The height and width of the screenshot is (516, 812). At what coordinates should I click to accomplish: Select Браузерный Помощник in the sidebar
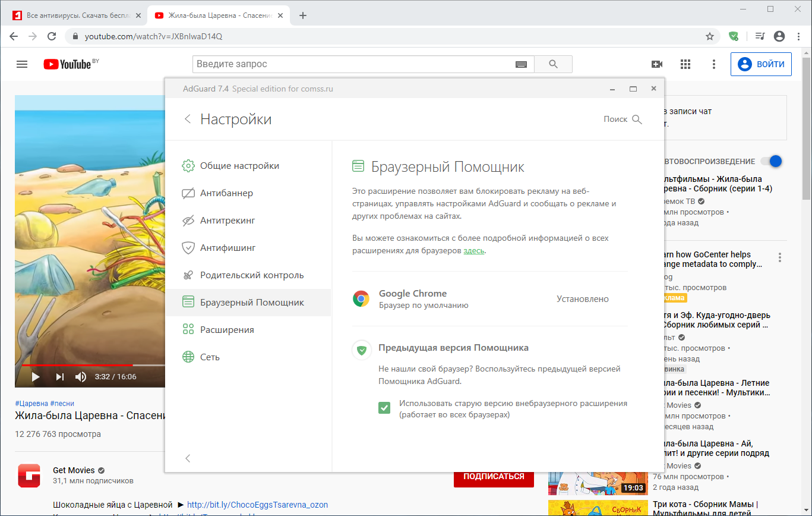coord(248,303)
